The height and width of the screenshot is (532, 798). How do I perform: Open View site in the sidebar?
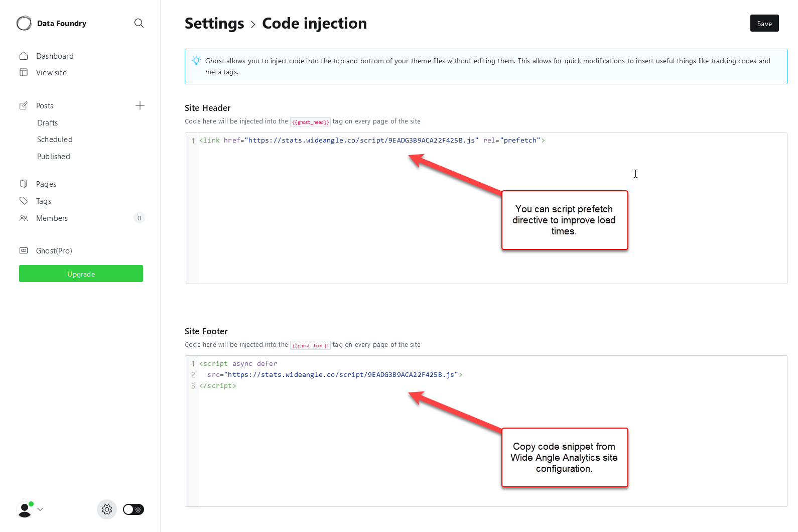[x=51, y=73]
